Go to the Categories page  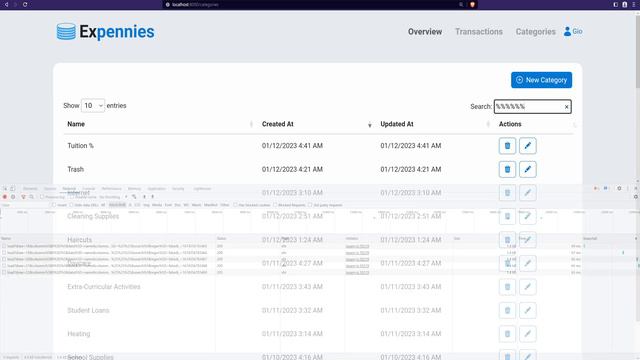pyautogui.click(x=536, y=31)
